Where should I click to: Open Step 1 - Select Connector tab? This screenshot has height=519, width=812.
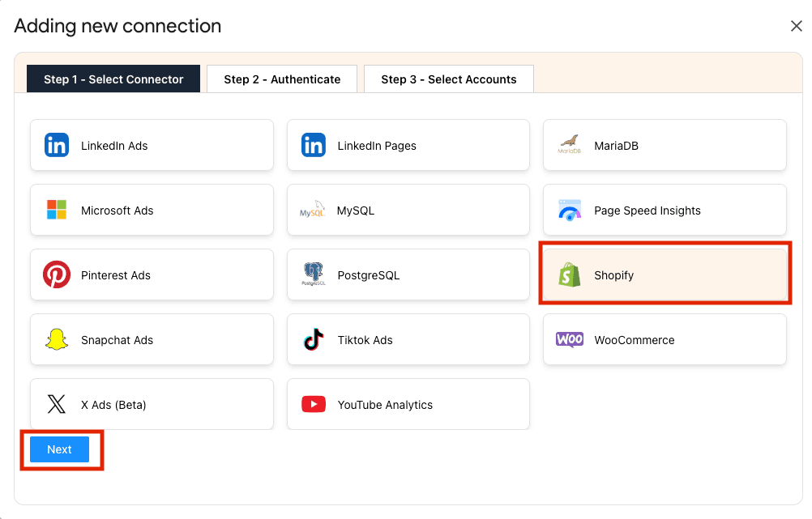tap(113, 79)
